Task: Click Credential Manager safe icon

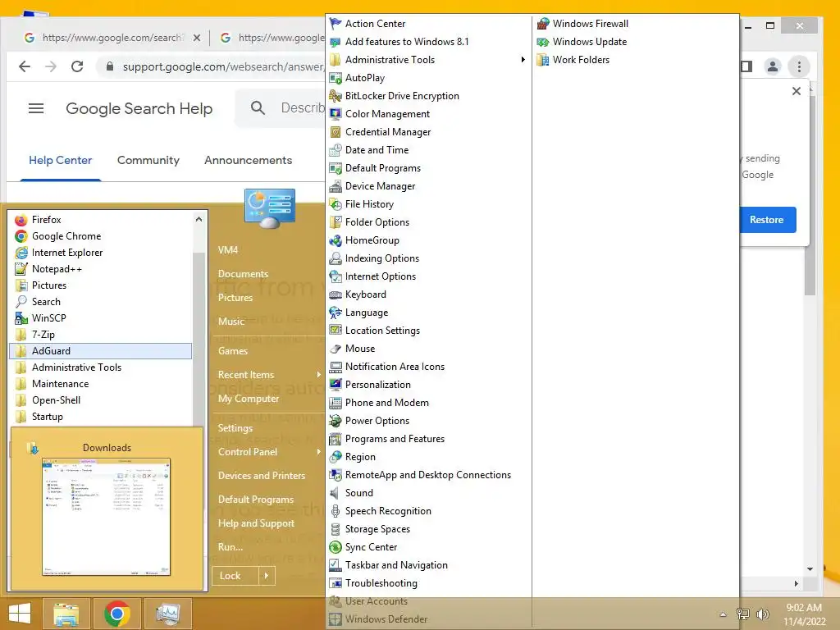Action: pos(336,132)
